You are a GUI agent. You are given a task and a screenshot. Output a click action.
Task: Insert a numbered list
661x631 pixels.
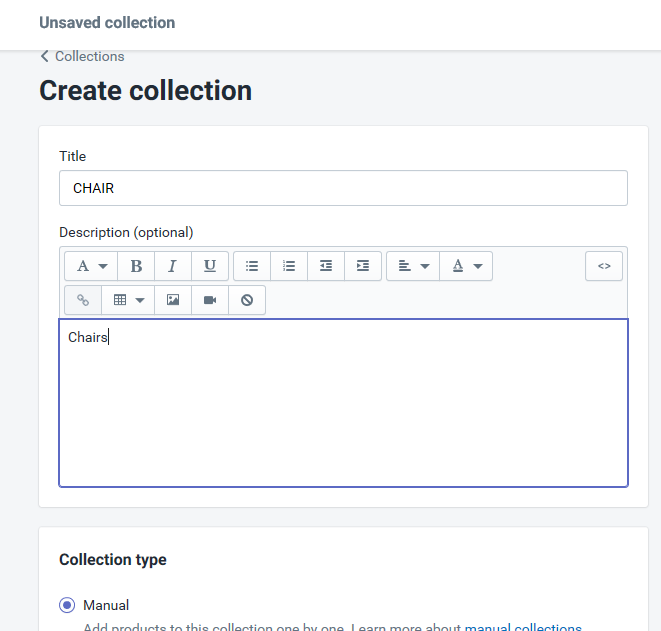pos(289,266)
